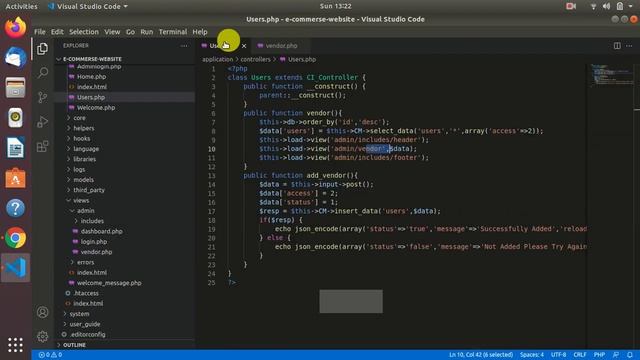Launch Thunderbird mail from the dock
This screenshot has width=640, height=360.
point(16,57)
